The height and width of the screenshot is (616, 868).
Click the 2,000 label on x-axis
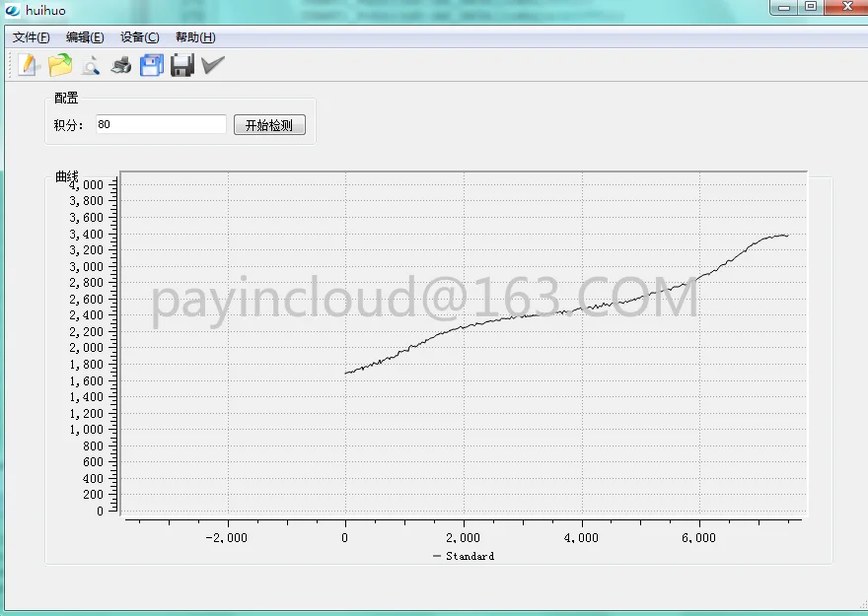tap(464, 537)
